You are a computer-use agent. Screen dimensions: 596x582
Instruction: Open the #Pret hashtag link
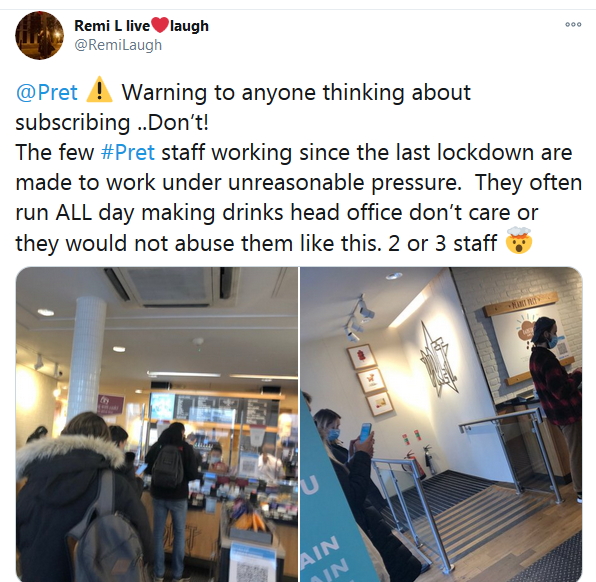coord(128,152)
